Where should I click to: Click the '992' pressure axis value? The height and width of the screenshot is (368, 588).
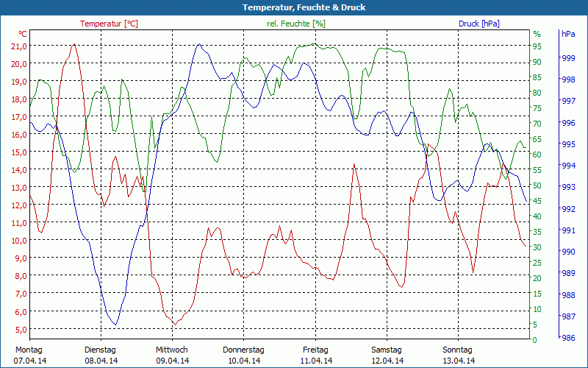(568, 209)
